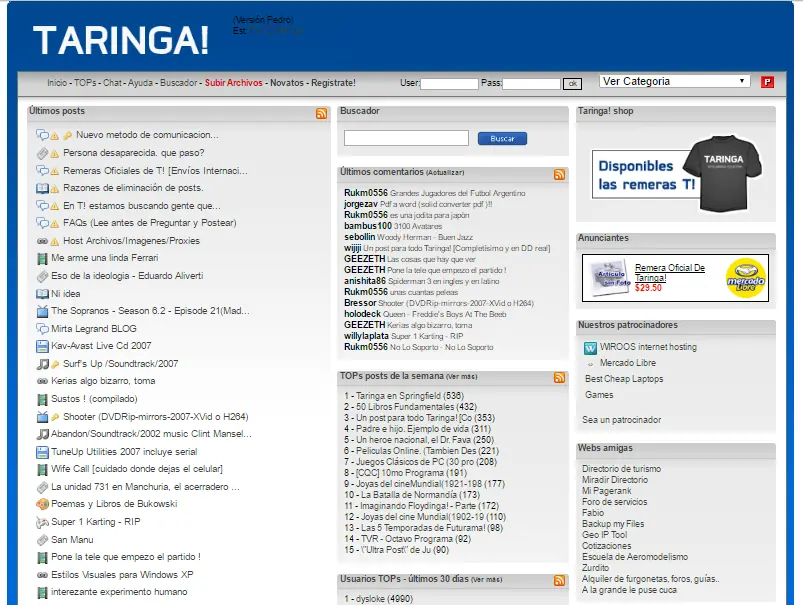Click the red P icon in navbar
803x605 pixels.
tap(767, 82)
